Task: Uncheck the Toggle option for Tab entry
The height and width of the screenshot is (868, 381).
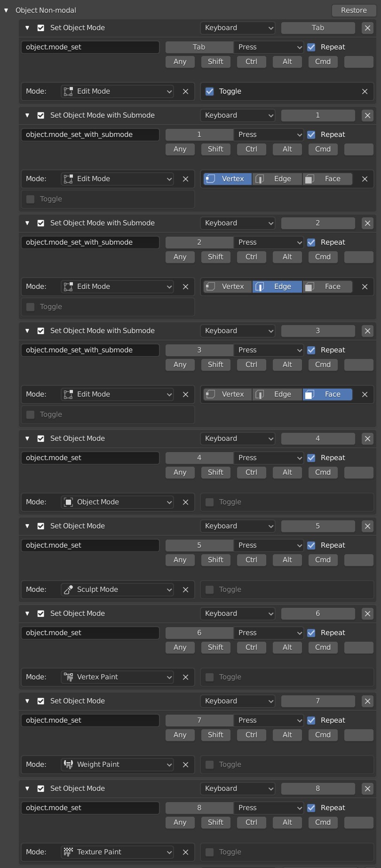Action: click(210, 91)
